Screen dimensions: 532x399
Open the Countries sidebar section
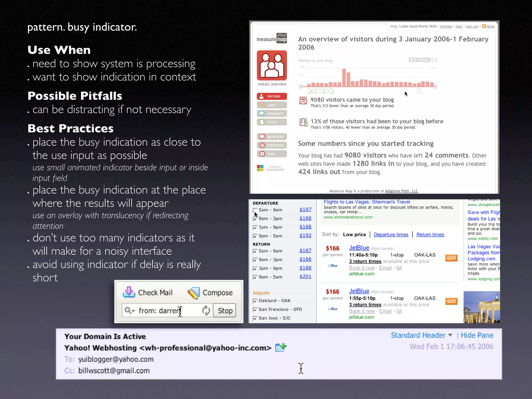[272, 145]
